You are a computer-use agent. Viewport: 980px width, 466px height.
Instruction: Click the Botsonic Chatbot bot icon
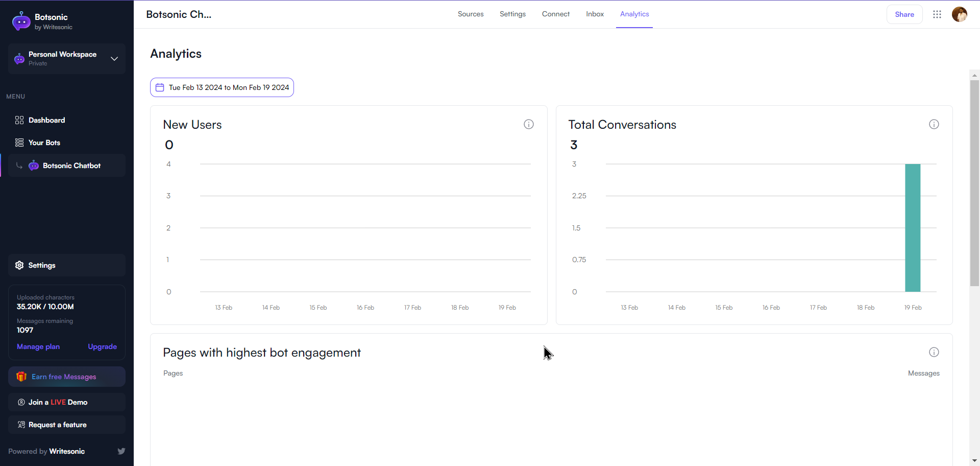[33, 165]
